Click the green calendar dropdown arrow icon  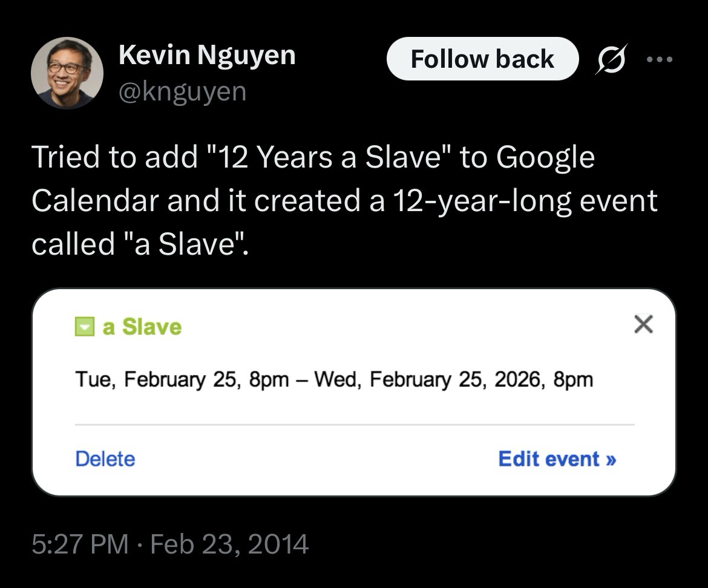[x=85, y=327]
